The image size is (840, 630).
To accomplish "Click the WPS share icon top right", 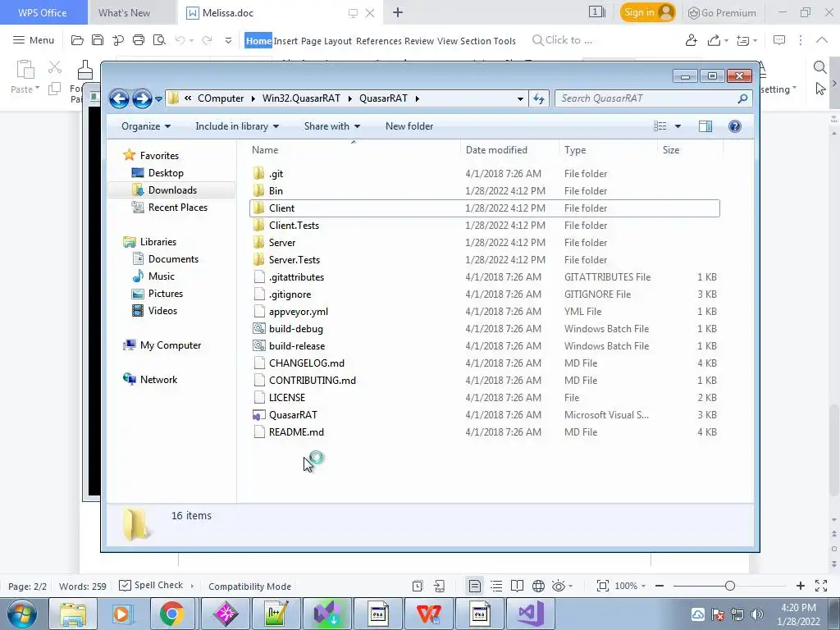I will [x=714, y=40].
